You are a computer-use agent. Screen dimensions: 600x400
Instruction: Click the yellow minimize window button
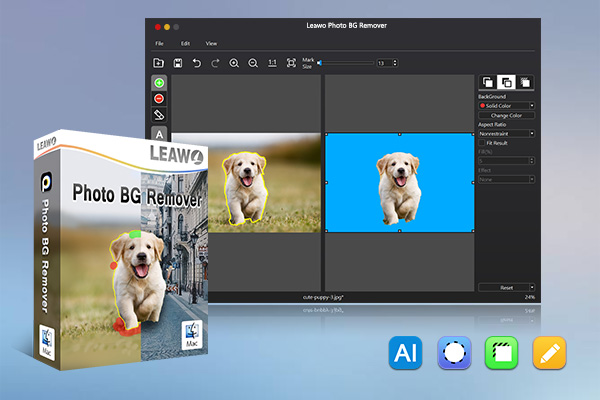pyautogui.click(x=167, y=27)
